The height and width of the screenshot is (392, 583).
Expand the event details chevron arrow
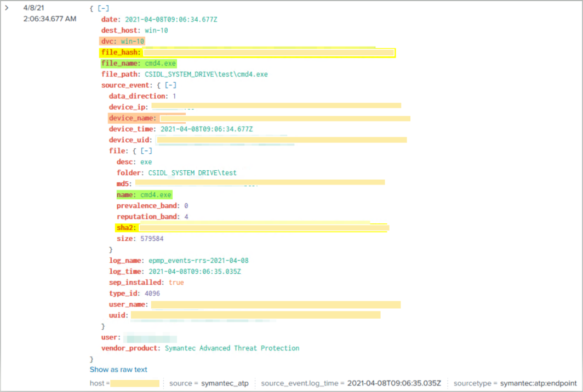(7, 8)
